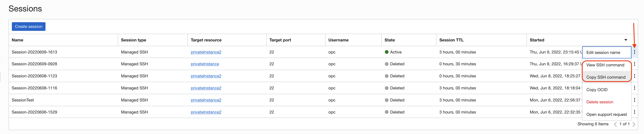Select Copy SSH command in the menu
Viewport: 644px width, 134px height.
tap(605, 77)
